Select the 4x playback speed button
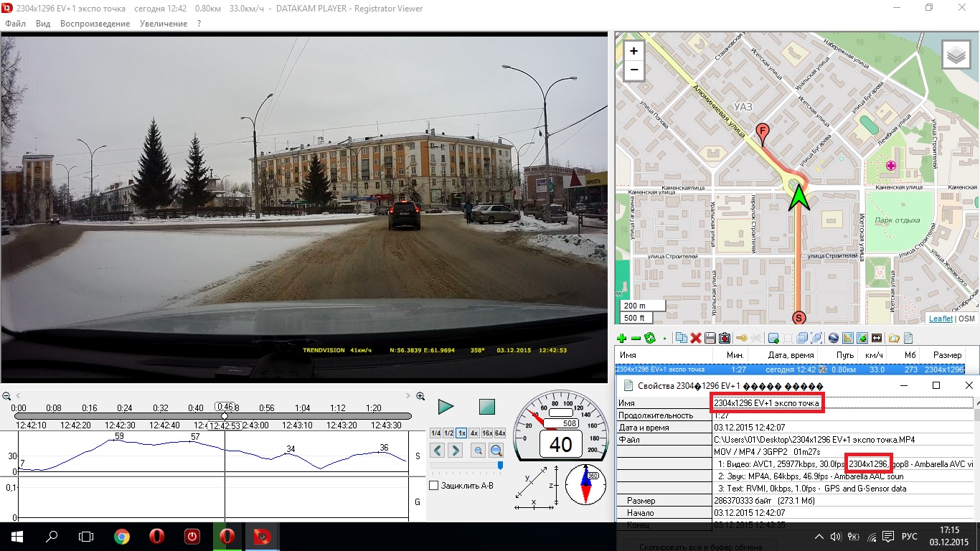980x551 pixels. click(474, 433)
